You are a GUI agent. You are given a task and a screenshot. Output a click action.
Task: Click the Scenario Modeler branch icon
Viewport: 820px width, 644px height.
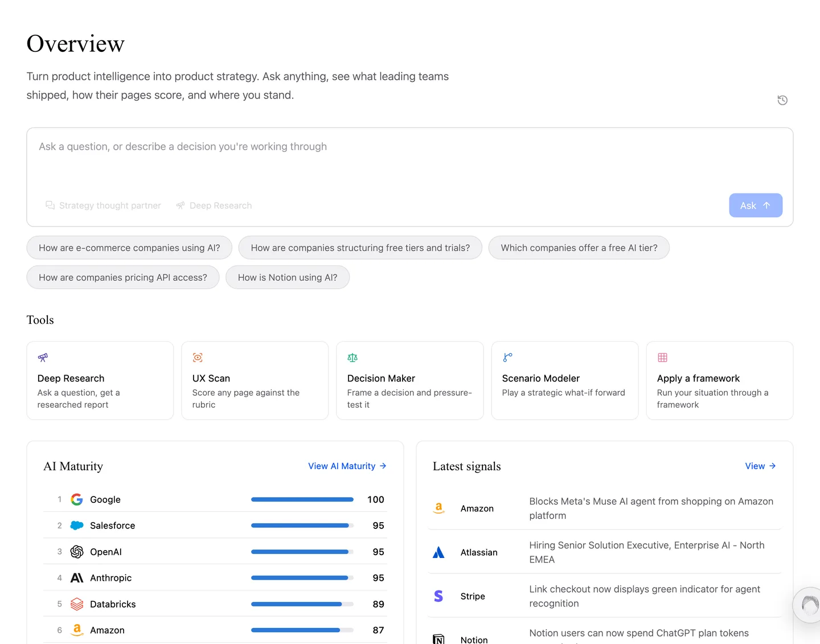[x=507, y=358]
